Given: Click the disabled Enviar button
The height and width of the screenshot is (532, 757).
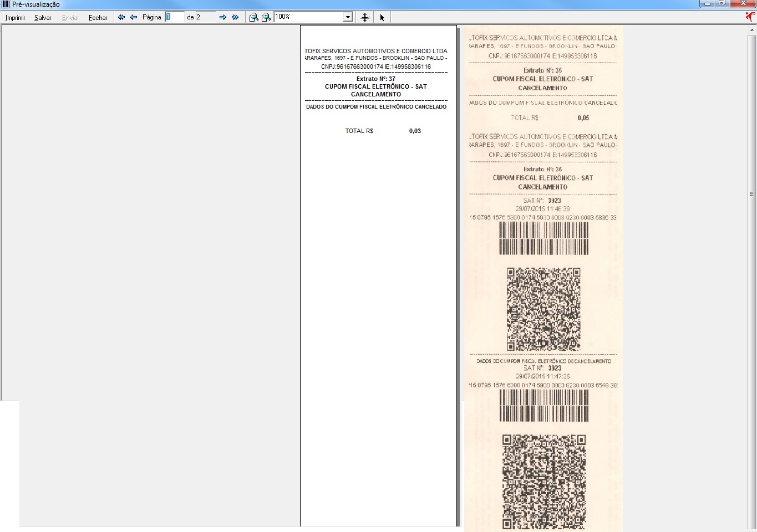Looking at the screenshot, I should click(70, 18).
